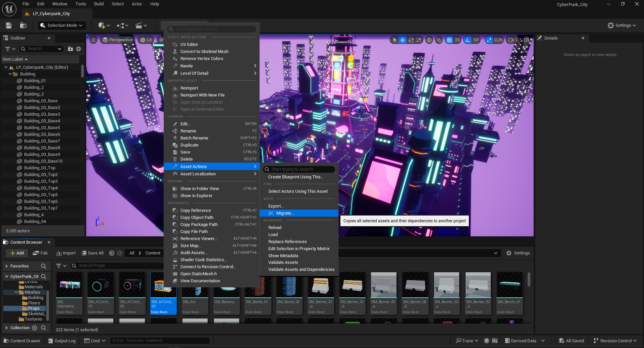Toggle rotation angle snapping
Screen dimensions: 644x348
click(x=468, y=40)
